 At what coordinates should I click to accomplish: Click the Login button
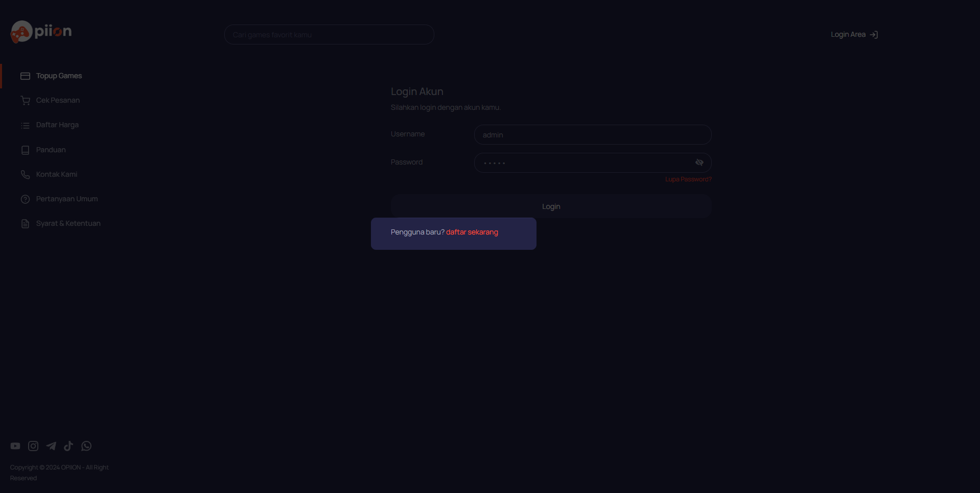[551, 206]
